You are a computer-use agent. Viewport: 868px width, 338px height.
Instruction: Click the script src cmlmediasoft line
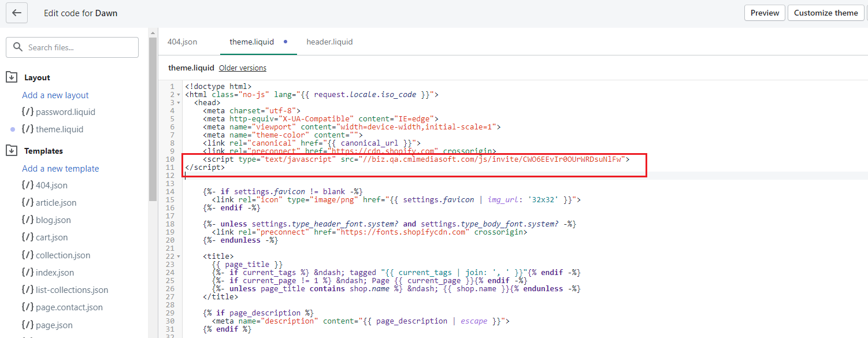[416, 159]
